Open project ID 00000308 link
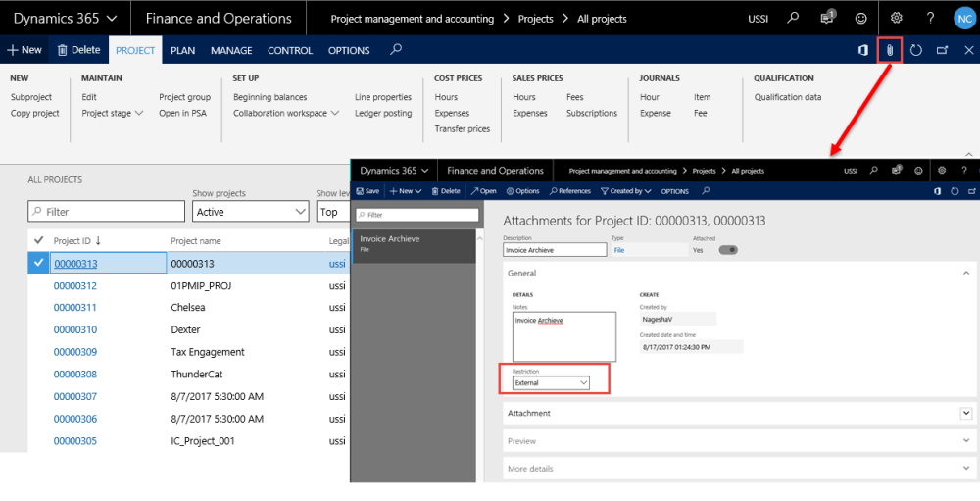This screenshot has height=501, width=980. pyautogui.click(x=75, y=374)
